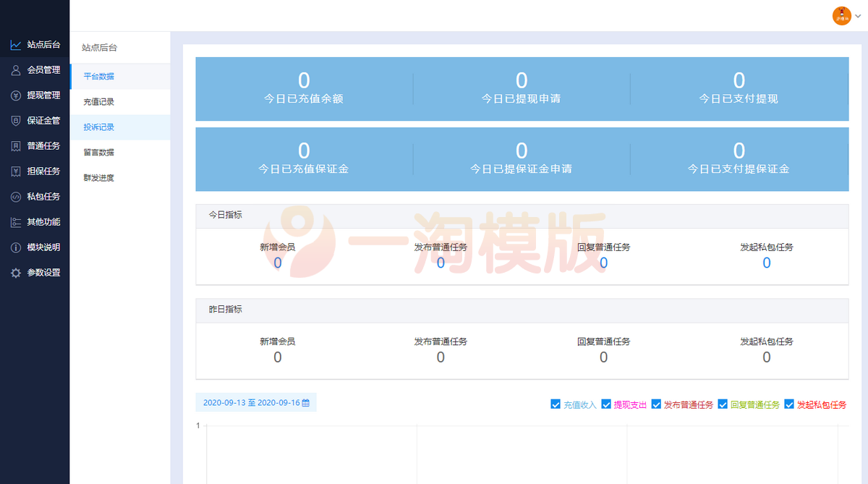Screen dimensions: 868x484
Task: Select the 会员管理 member management icon
Action: tap(15, 70)
